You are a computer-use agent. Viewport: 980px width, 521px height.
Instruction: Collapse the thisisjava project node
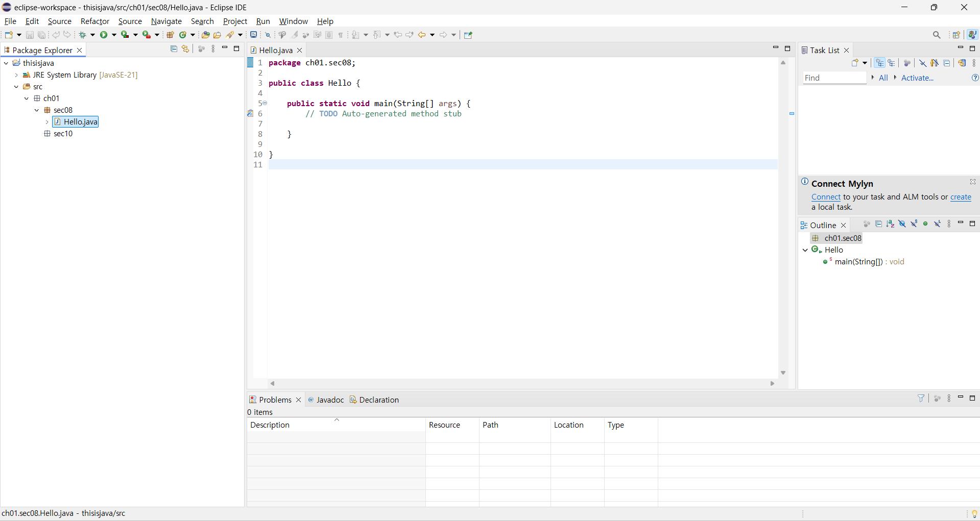tap(6, 63)
